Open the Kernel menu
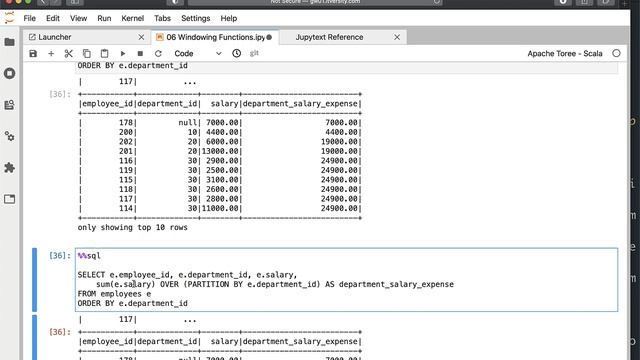The width and height of the screenshot is (640, 360). click(133, 18)
